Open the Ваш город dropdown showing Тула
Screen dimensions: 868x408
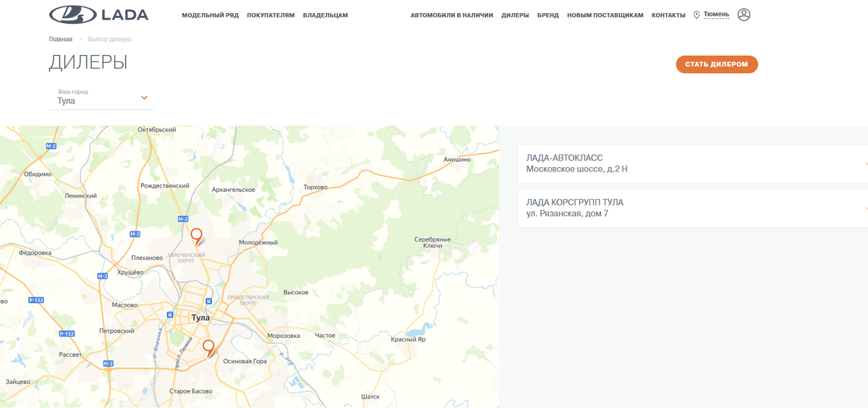102,98
